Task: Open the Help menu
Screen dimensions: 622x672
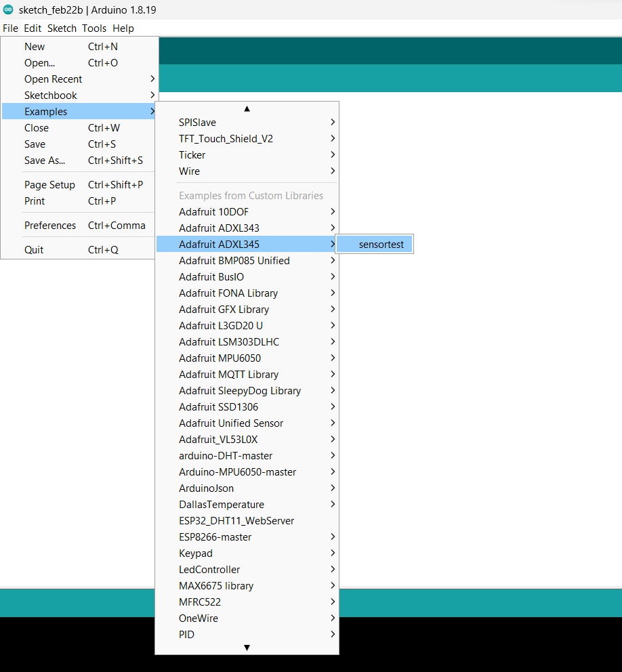Action: click(123, 28)
